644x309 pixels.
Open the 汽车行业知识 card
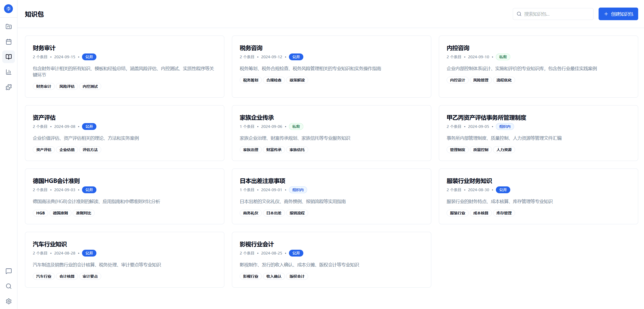(x=49, y=244)
